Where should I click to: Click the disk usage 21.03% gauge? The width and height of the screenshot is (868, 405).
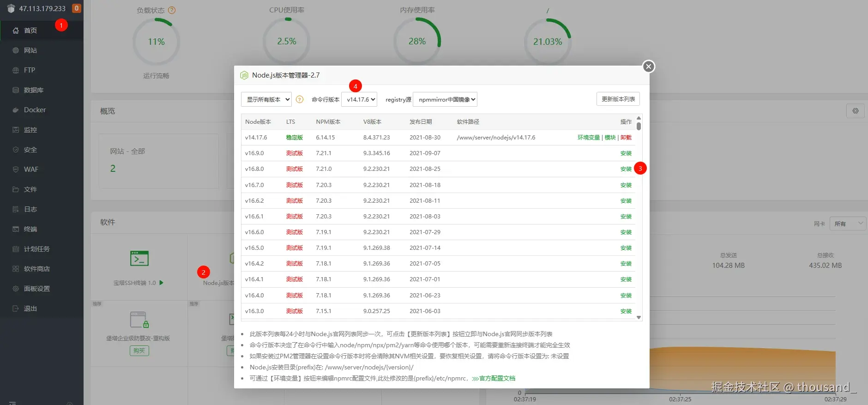pos(548,42)
